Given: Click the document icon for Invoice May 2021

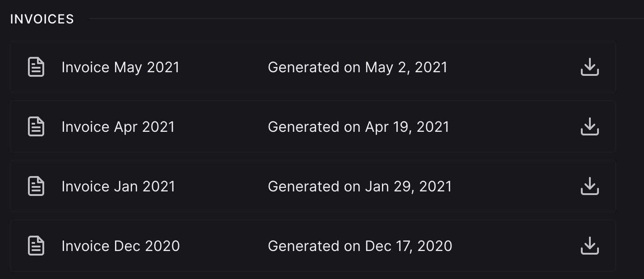Looking at the screenshot, I should tap(36, 67).
